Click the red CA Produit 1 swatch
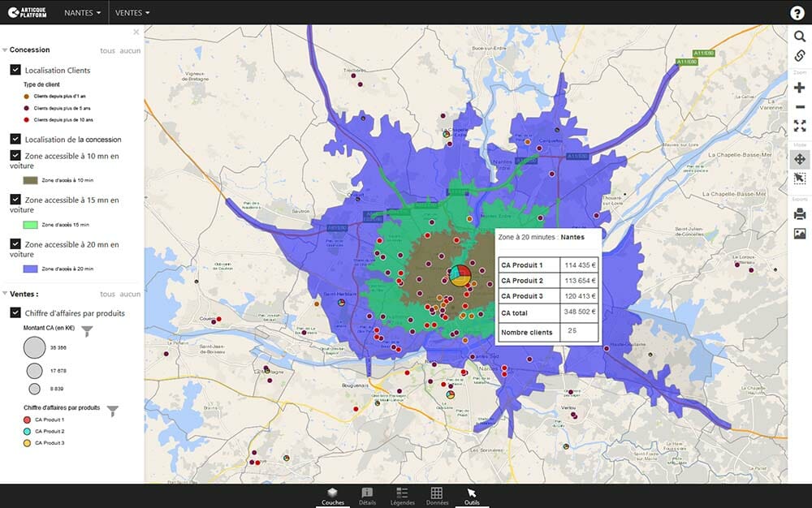Screen dimensions: 812x508 pyautogui.click(x=28, y=420)
